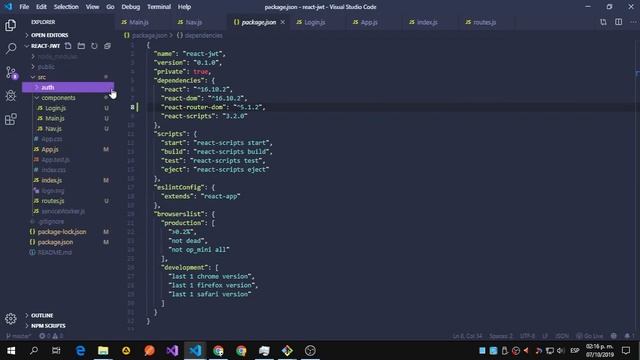Open Visual Studio purple icon in taskbar
This screenshot has width=640, height=360.
[172, 351]
